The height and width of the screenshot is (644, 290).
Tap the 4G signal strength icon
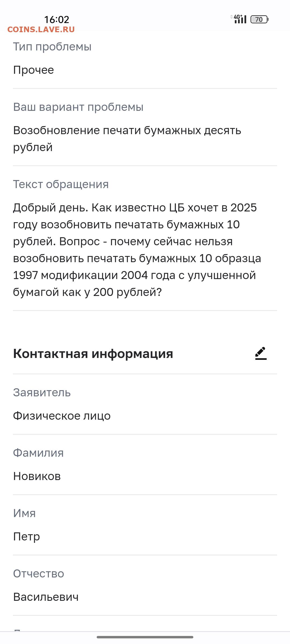coord(239,19)
